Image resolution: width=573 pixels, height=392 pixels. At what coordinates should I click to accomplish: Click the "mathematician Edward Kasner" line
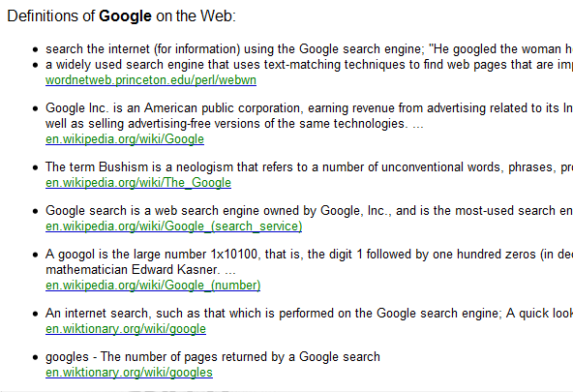pyautogui.click(x=140, y=270)
